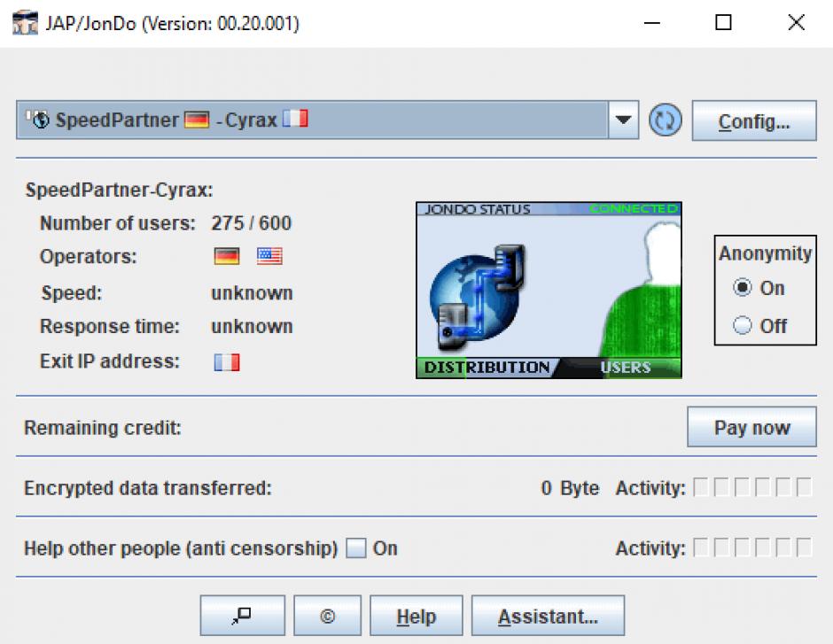833x644 pixels.
Task: Click the SpeedPartner-Cyrax: heading
Action: pos(119,190)
